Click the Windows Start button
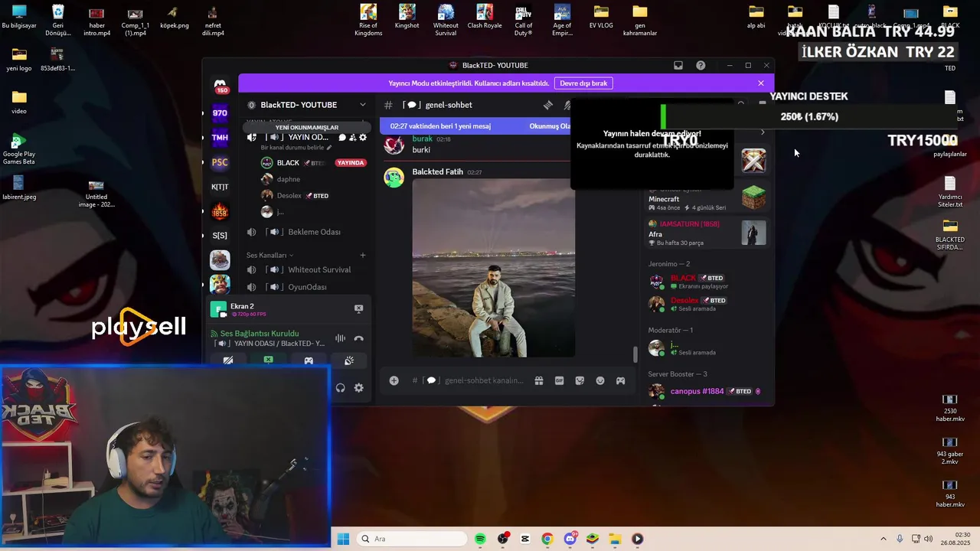980x551 pixels. [343, 539]
